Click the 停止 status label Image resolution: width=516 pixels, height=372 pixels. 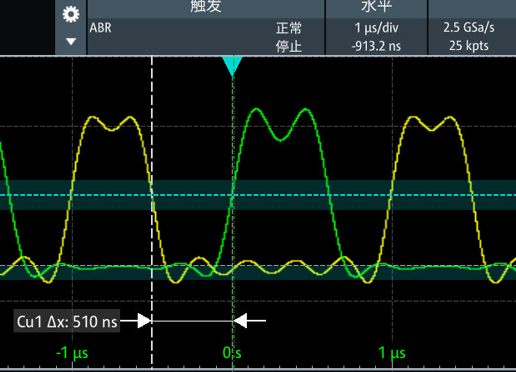point(289,46)
